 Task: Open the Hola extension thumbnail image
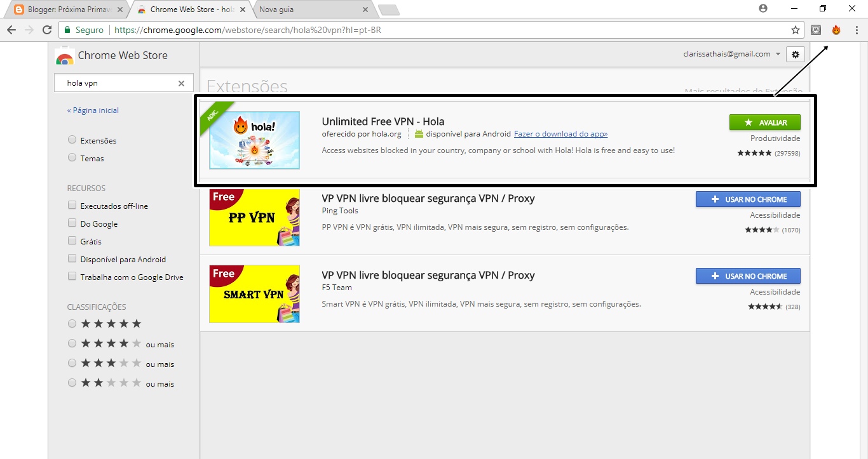pyautogui.click(x=254, y=140)
